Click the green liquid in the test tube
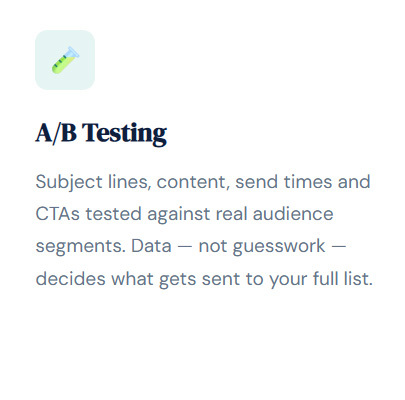Screen dimensions: 405x400 [61, 65]
